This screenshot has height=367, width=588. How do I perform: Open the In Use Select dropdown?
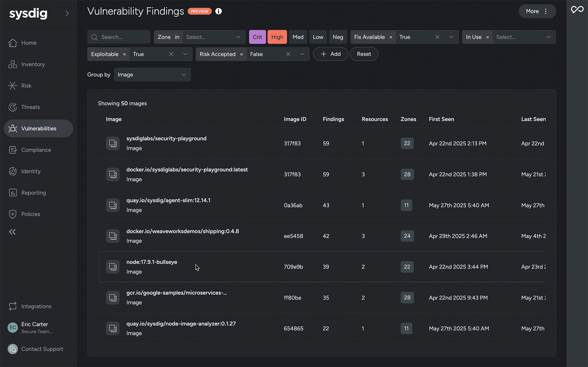pos(523,37)
